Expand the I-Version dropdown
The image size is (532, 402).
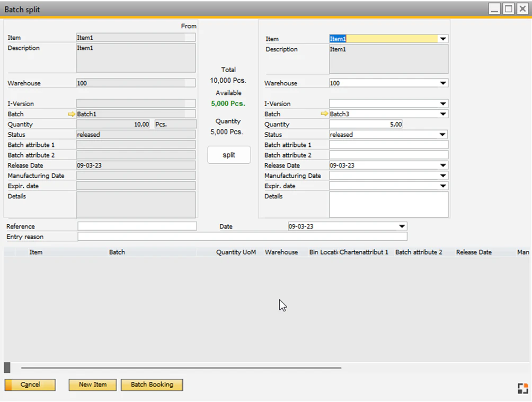pos(443,103)
